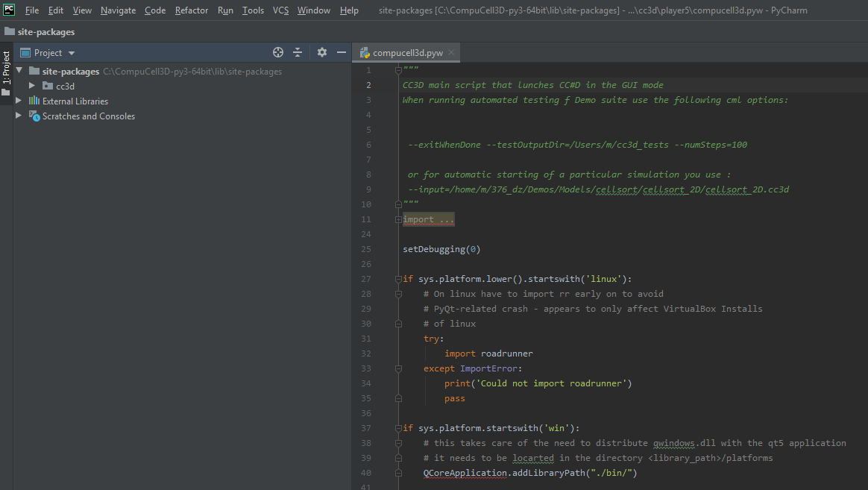Open the Run menu

(x=225, y=10)
